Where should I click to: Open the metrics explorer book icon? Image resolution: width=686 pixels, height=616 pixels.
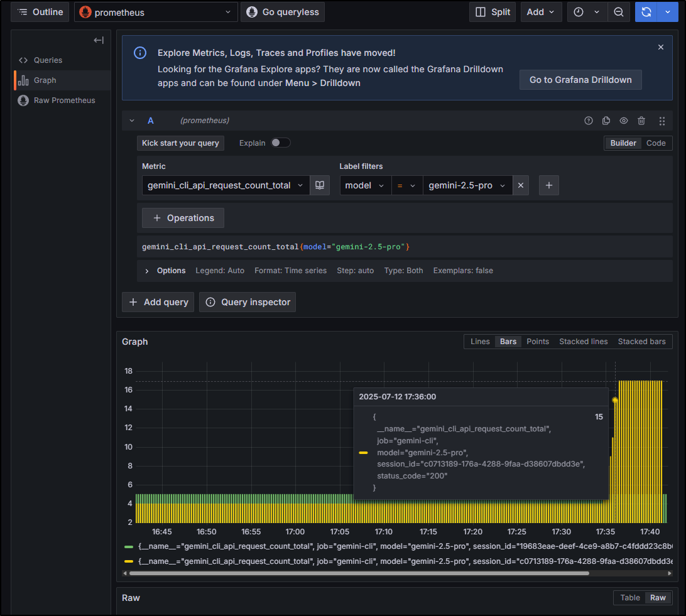320,185
